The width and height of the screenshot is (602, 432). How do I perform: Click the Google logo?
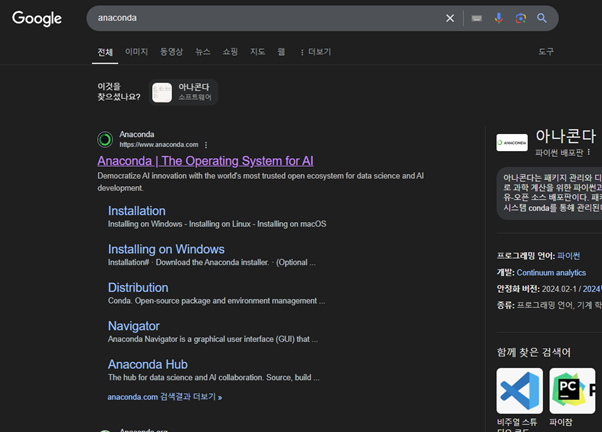[x=37, y=18]
